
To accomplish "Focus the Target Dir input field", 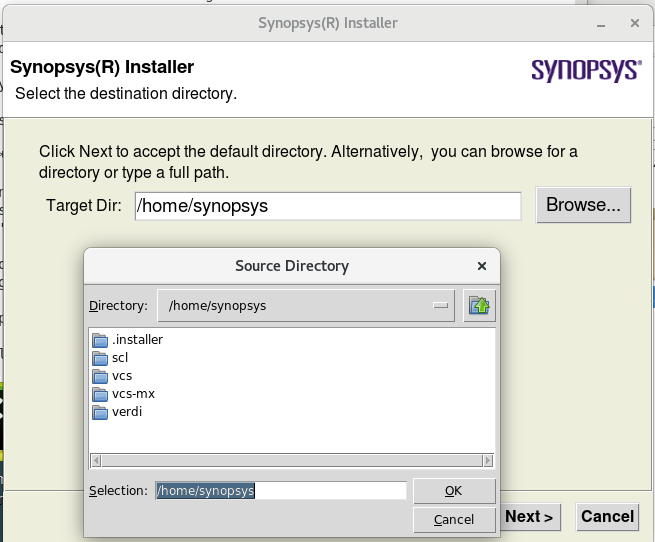I will (x=328, y=206).
